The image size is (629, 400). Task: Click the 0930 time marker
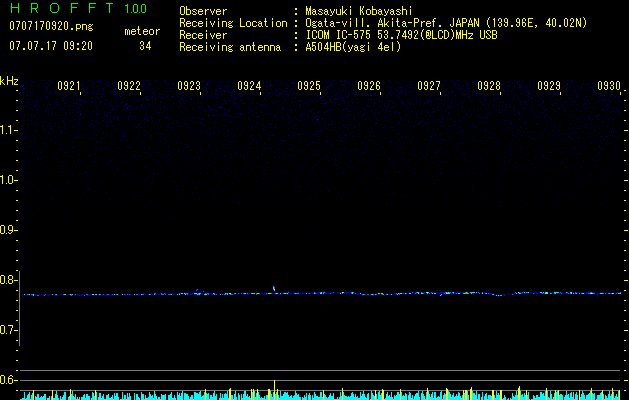coord(609,86)
